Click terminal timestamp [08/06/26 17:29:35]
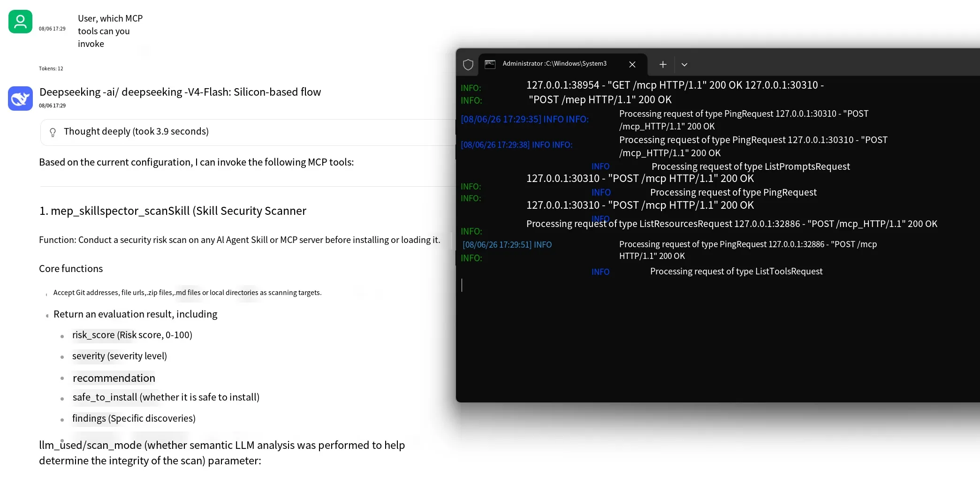Screen dimensions: 980x485 coord(501,119)
